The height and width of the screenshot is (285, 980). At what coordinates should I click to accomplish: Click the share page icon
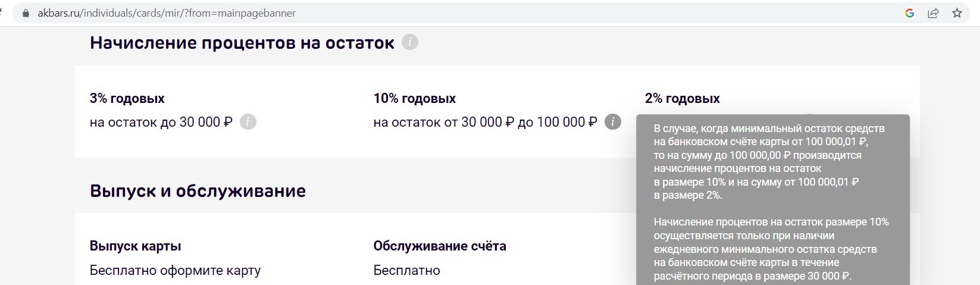tap(933, 12)
